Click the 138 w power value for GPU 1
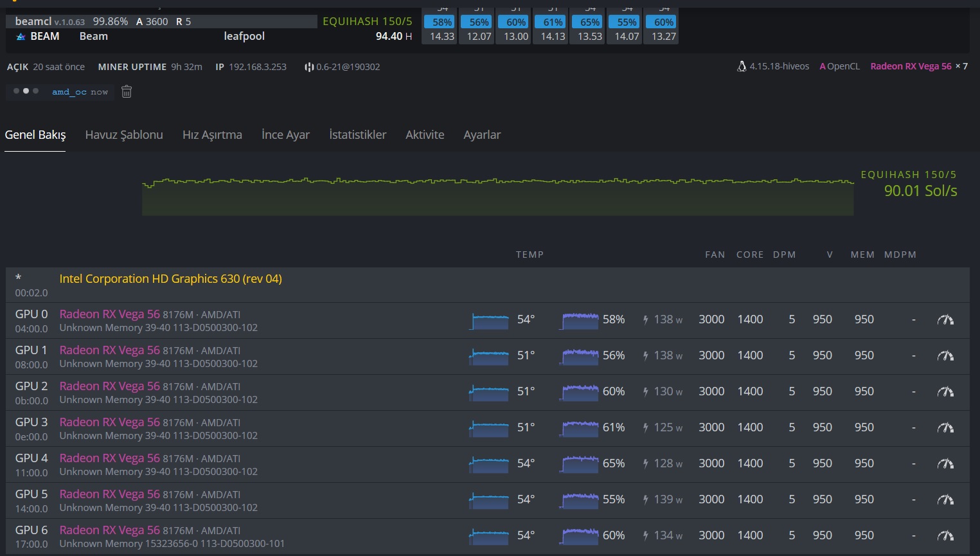Viewport: 980px width, 556px height. (668, 355)
